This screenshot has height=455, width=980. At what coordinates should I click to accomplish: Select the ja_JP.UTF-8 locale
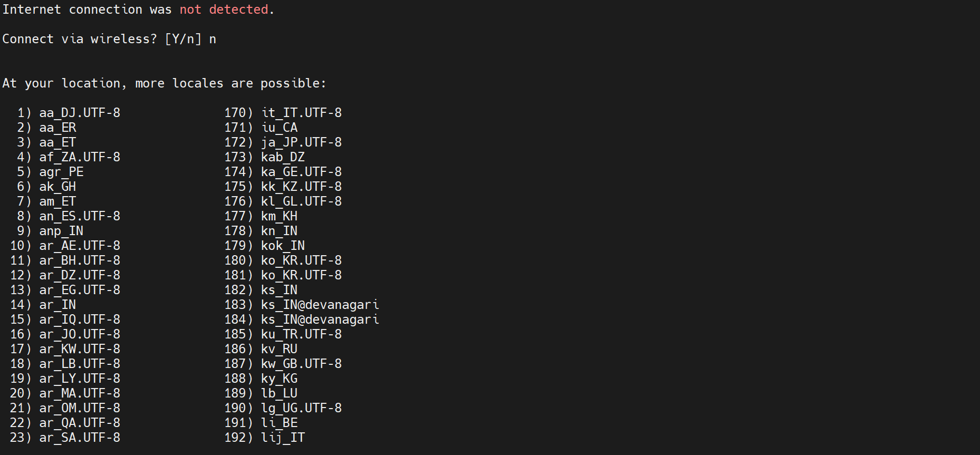coord(301,142)
